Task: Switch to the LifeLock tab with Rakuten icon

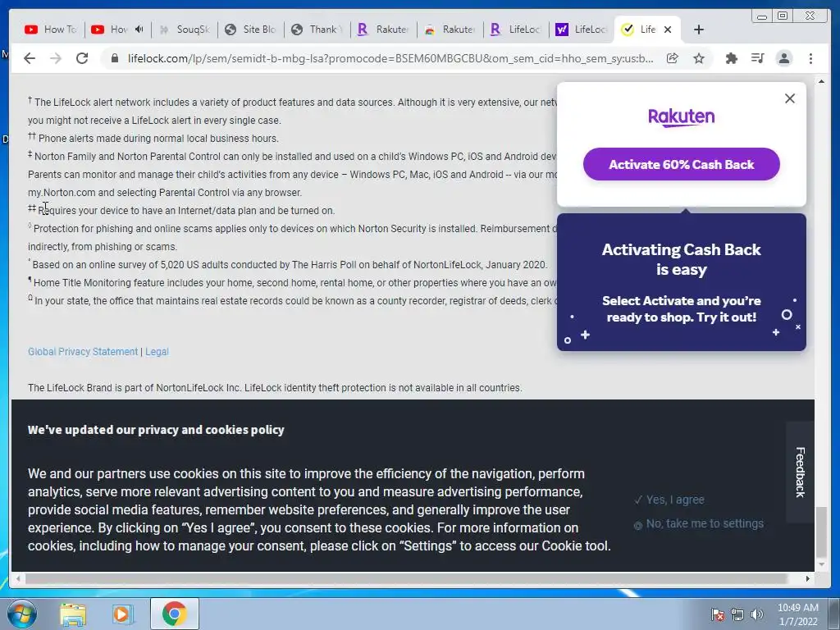Action: (x=516, y=30)
